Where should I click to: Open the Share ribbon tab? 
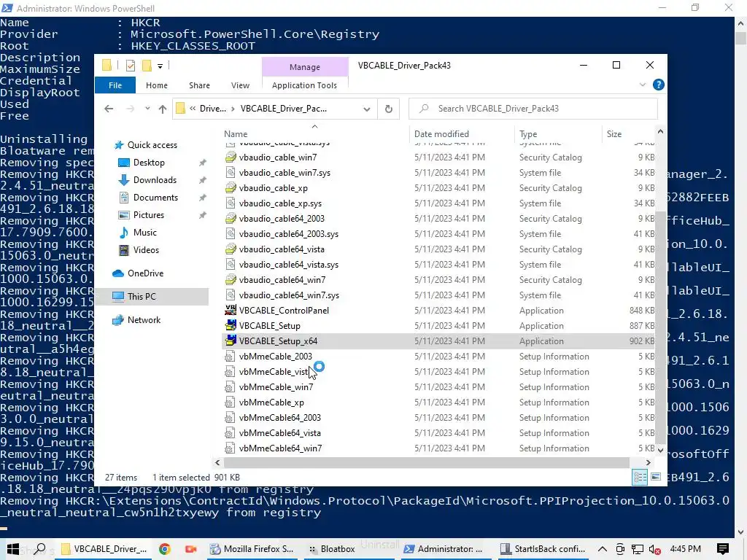[x=199, y=85]
